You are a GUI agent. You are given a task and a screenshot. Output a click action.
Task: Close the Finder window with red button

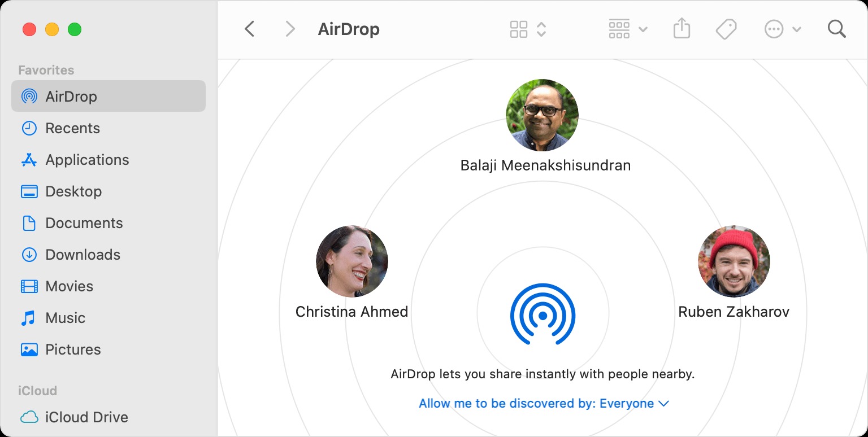[29, 29]
